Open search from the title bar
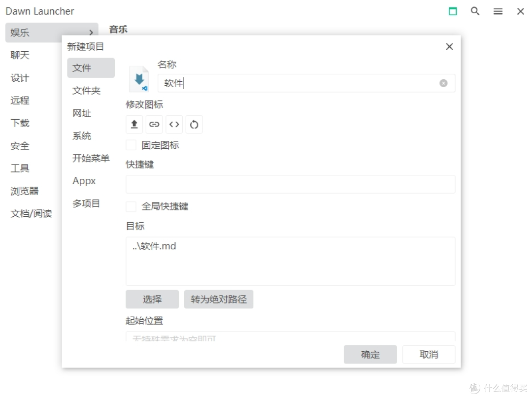Screen dimensions: 532x399 tap(475, 11)
